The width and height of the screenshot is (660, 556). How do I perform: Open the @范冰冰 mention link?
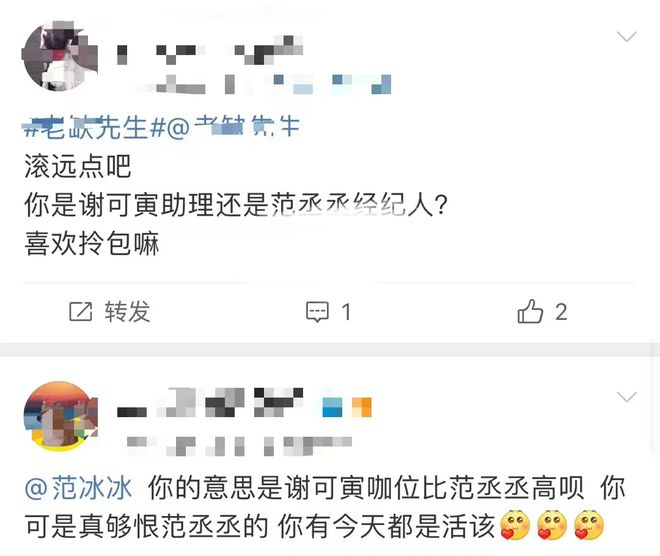tap(78, 488)
